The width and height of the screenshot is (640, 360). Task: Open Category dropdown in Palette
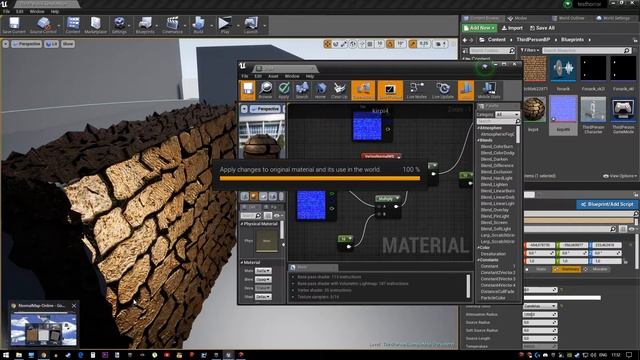pos(507,115)
